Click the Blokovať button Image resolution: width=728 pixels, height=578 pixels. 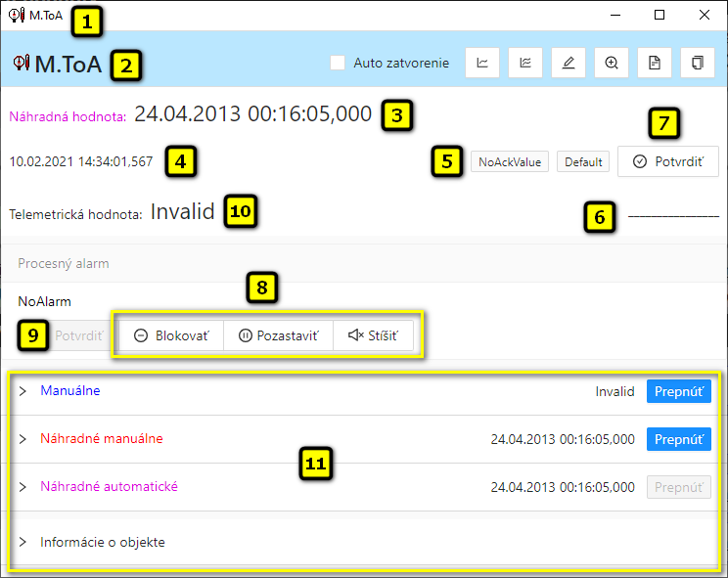(171, 335)
